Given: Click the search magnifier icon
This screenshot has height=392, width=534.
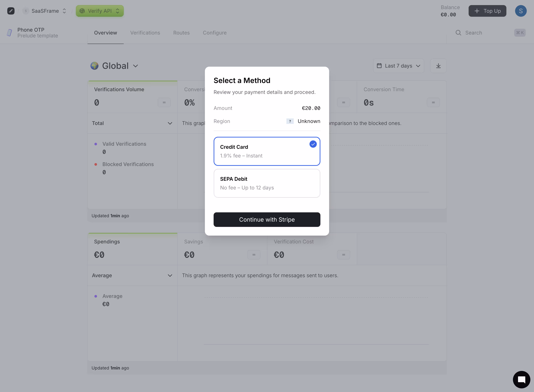Looking at the screenshot, I should coord(458,33).
